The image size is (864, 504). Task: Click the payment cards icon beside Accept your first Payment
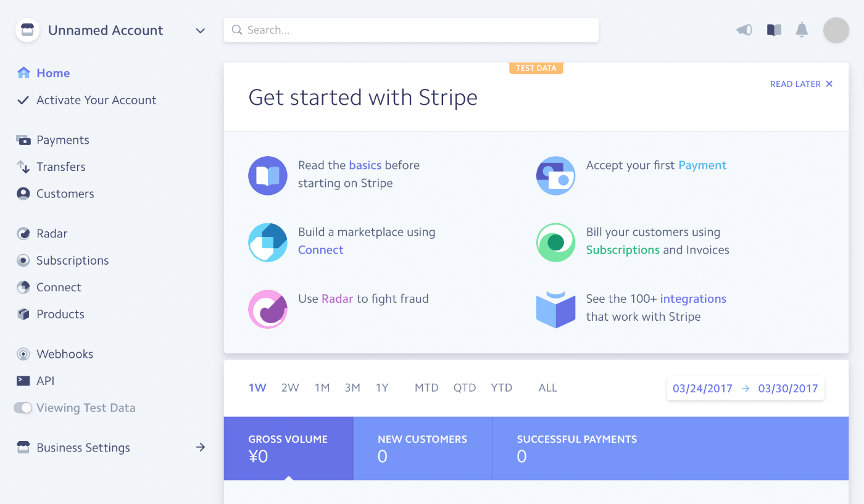click(x=556, y=176)
